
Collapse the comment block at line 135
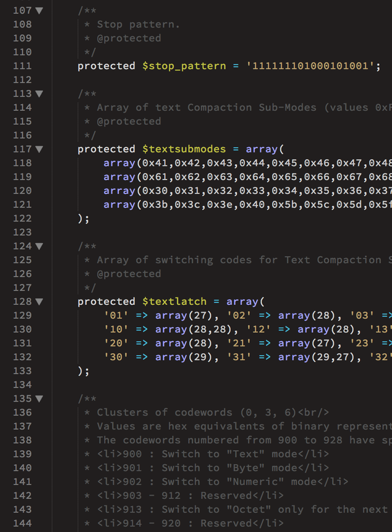pyautogui.click(x=39, y=399)
